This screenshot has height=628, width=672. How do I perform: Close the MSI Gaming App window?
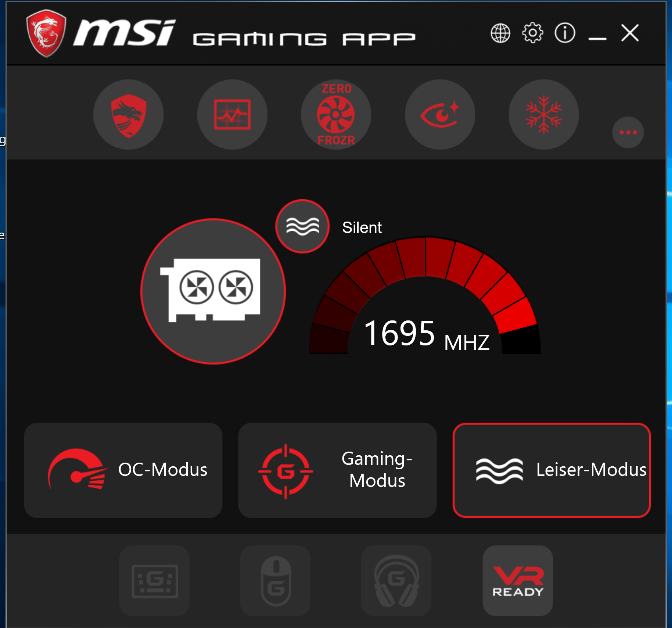pos(630,33)
